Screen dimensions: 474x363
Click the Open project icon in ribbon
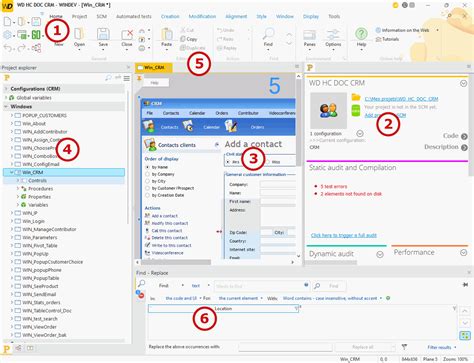point(79,34)
